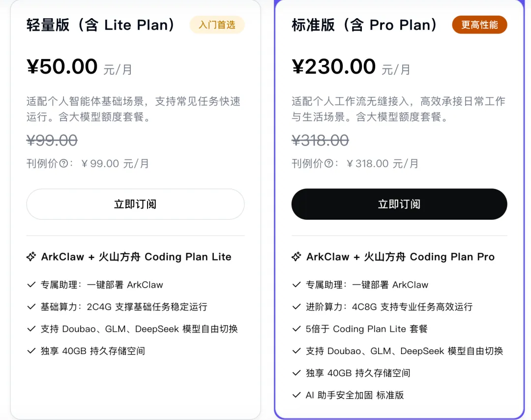
Task: Click help icon beside Lite 刊例价
Action: coord(63,164)
